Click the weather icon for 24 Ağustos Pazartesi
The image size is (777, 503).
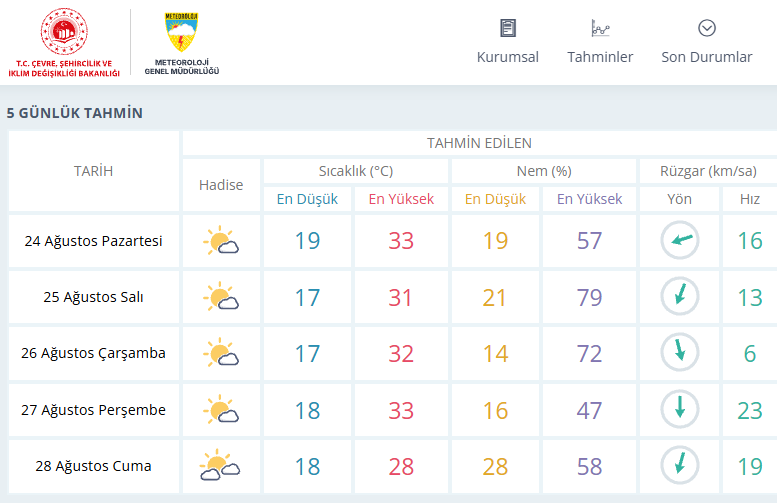pos(221,241)
